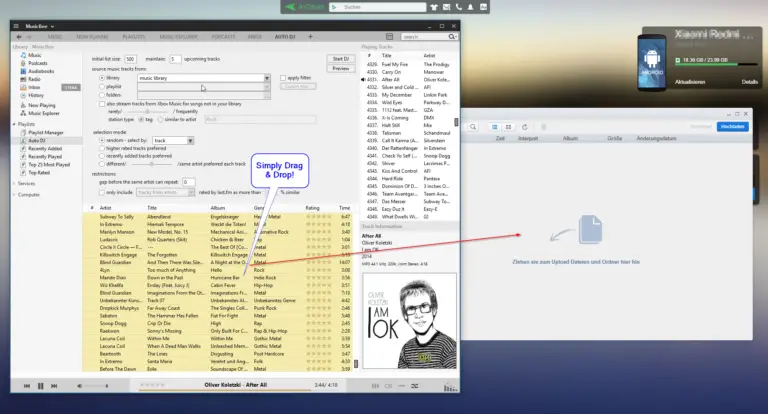Image resolution: width=768 pixels, height=414 pixels.
Task: Click the Preview button
Action: (341, 69)
